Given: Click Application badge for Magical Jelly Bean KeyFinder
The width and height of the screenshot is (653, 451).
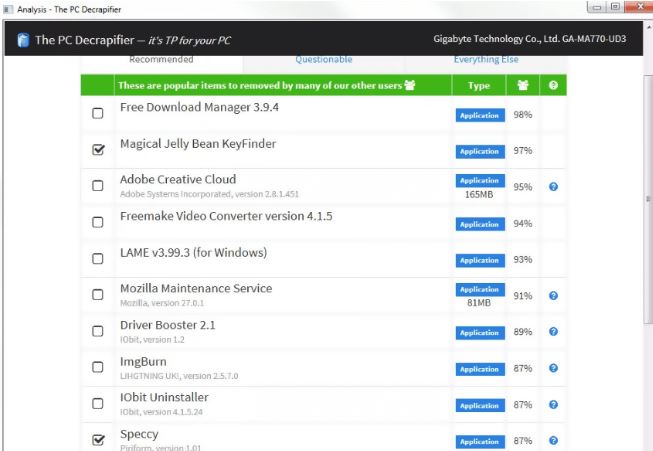Looking at the screenshot, I should click(x=480, y=151).
